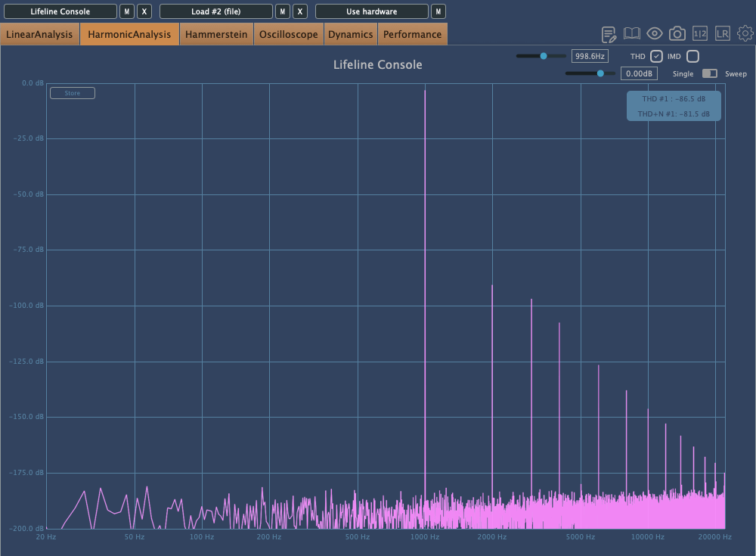Viewport: 756px width, 556px height.
Task: Enable the IMD checkbox
Action: point(692,57)
